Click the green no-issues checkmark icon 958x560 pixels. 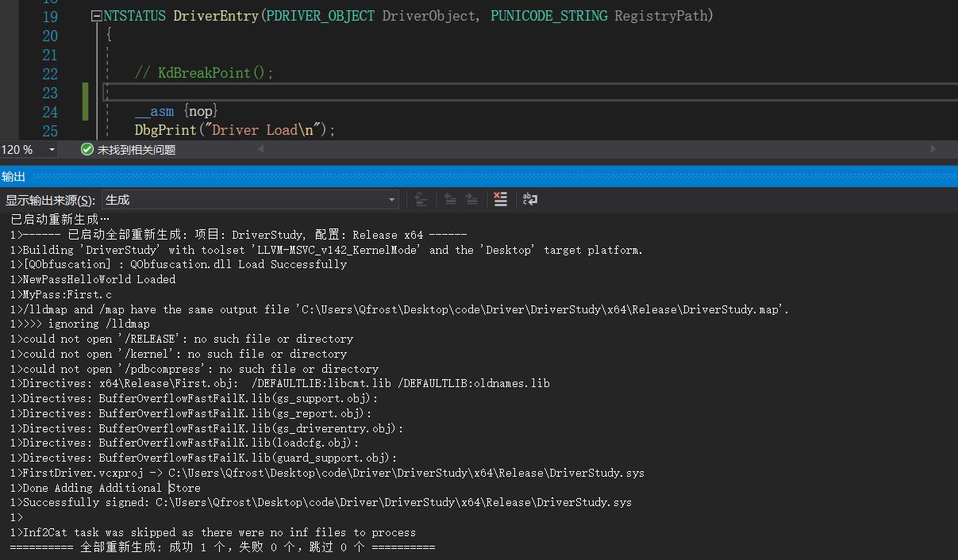pyautogui.click(x=87, y=149)
